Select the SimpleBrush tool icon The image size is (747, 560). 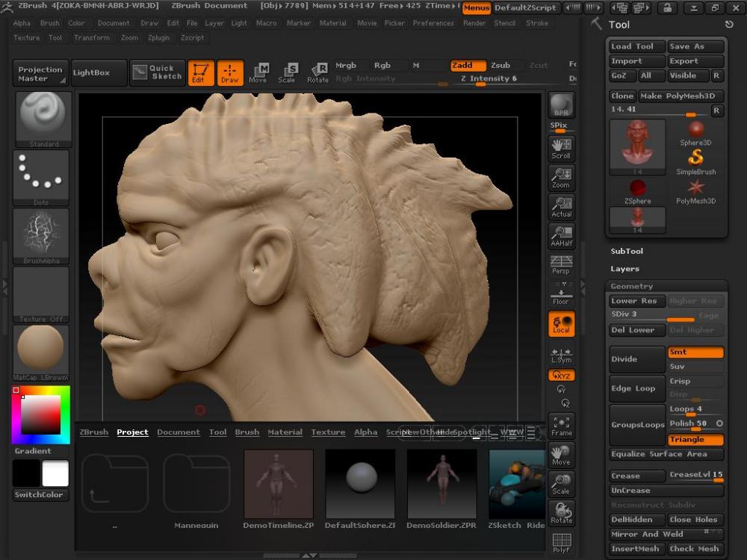695,161
